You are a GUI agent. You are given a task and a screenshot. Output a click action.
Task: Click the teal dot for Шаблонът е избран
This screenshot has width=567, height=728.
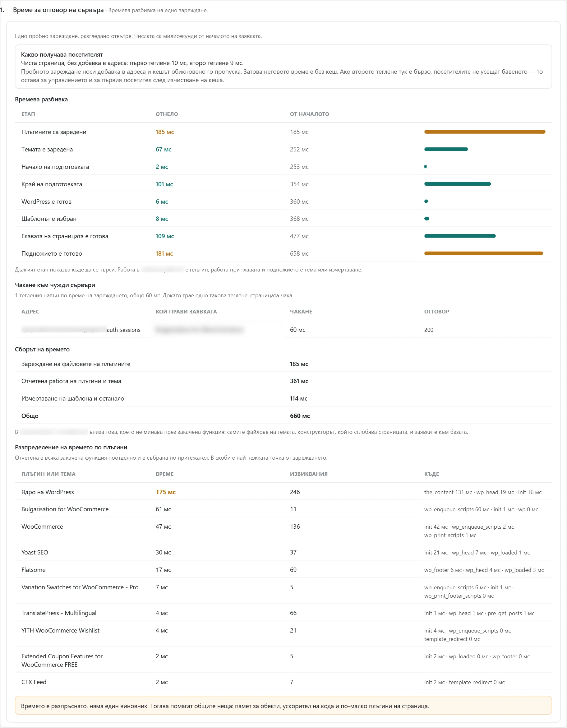[427, 219]
